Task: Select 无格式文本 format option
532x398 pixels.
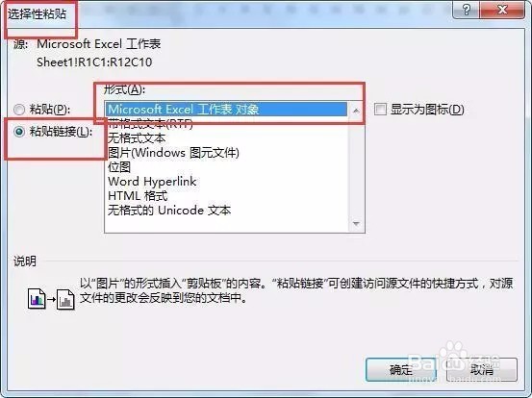Action: (137, 138)
